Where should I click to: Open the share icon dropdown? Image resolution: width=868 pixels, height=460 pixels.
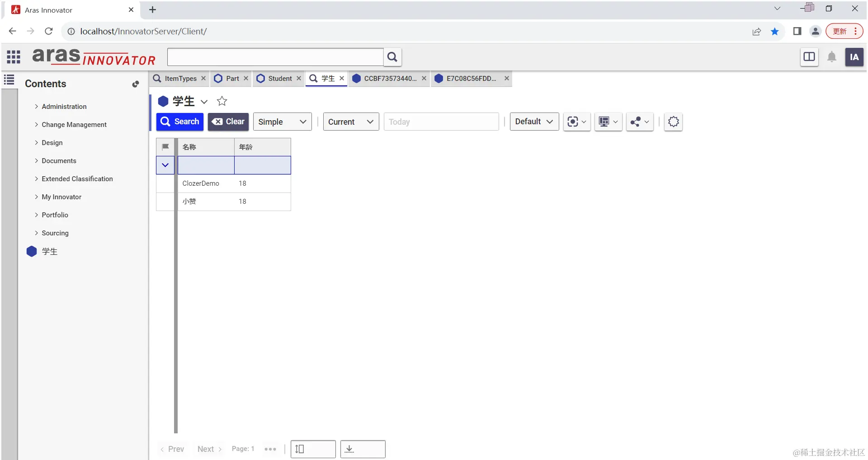(x=640, y=122)
